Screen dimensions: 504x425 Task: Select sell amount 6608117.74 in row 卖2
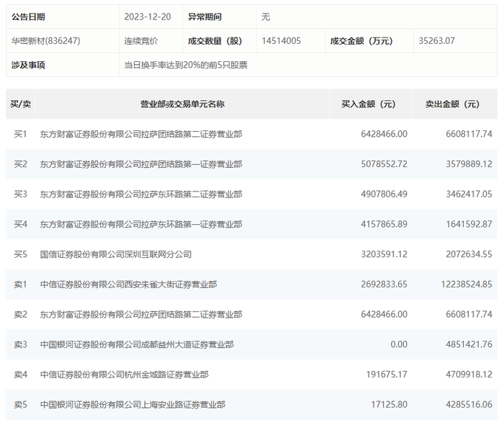pos(469,314)
